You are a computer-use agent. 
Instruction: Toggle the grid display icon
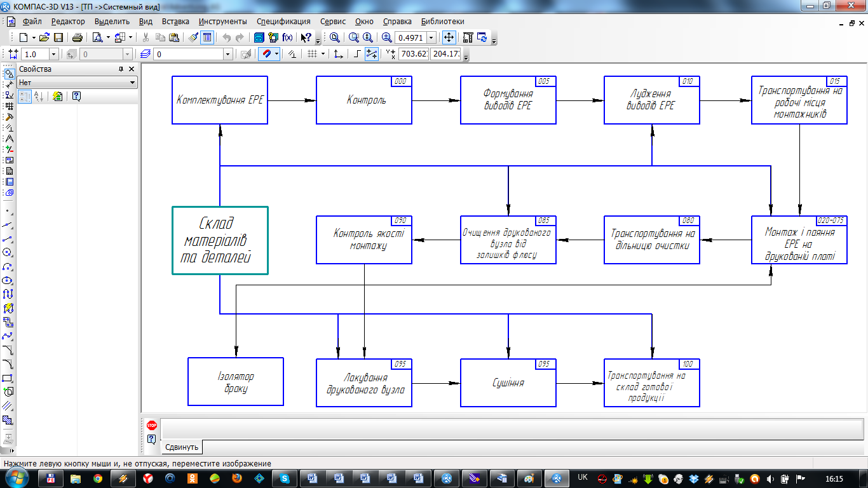312,55
